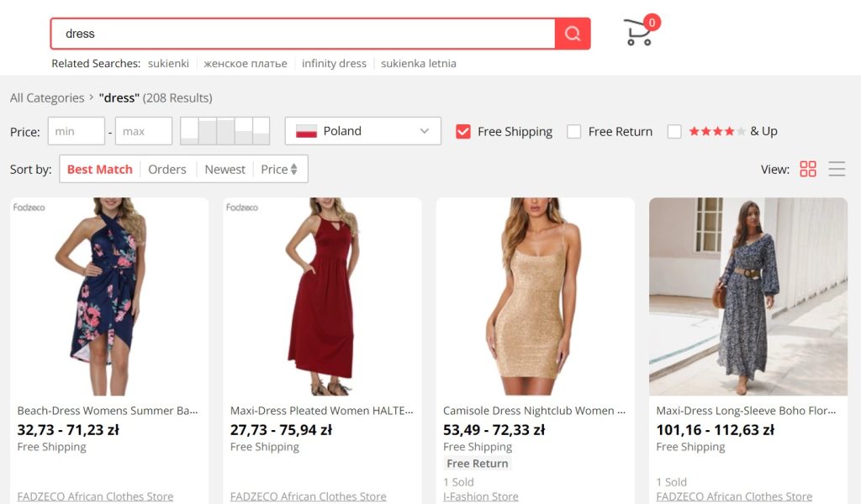Click the search box containing 'dress'
Viewport: 861px width, 504px height.
pos(303,34)
